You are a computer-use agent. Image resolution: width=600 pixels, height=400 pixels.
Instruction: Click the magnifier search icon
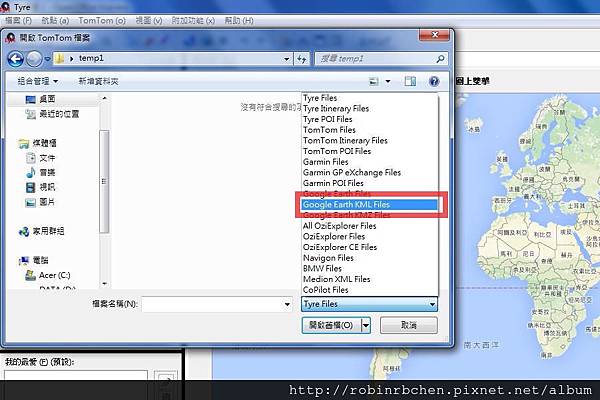pyautogui.click(x=440, y=59)
